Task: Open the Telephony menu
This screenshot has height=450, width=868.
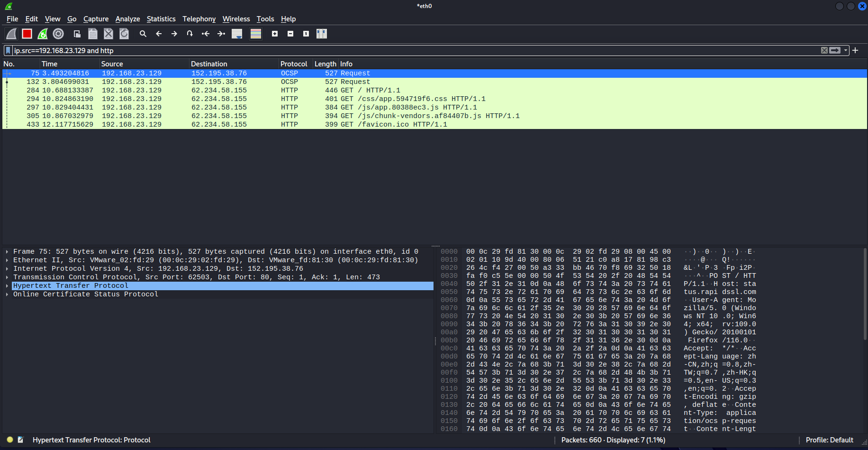Action: pyautogui.click(x=199, y=19)
